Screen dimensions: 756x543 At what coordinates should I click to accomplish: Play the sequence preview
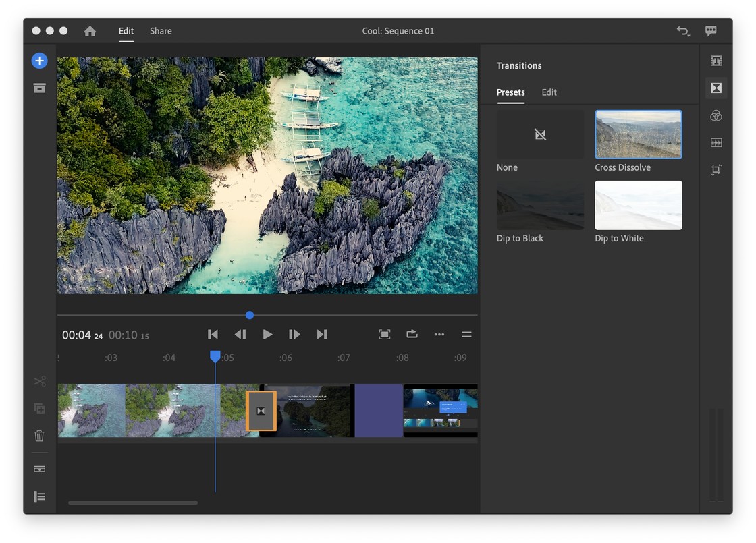[267, 335]
